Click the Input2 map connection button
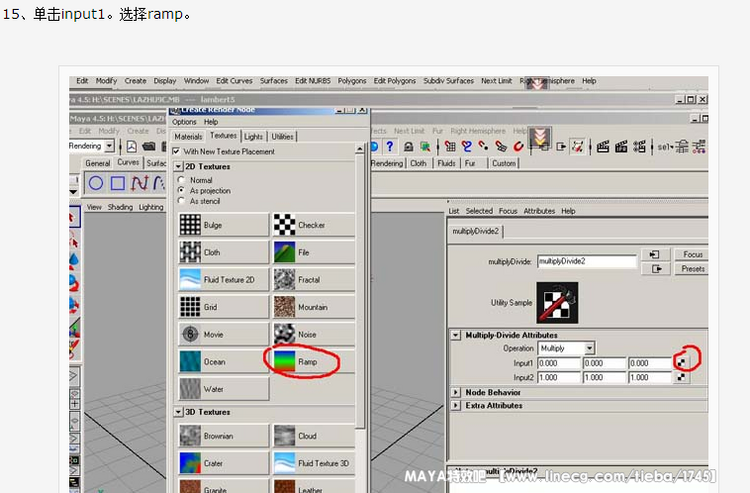The width and height of the screenshot is (750, 493). click(683, 377)
